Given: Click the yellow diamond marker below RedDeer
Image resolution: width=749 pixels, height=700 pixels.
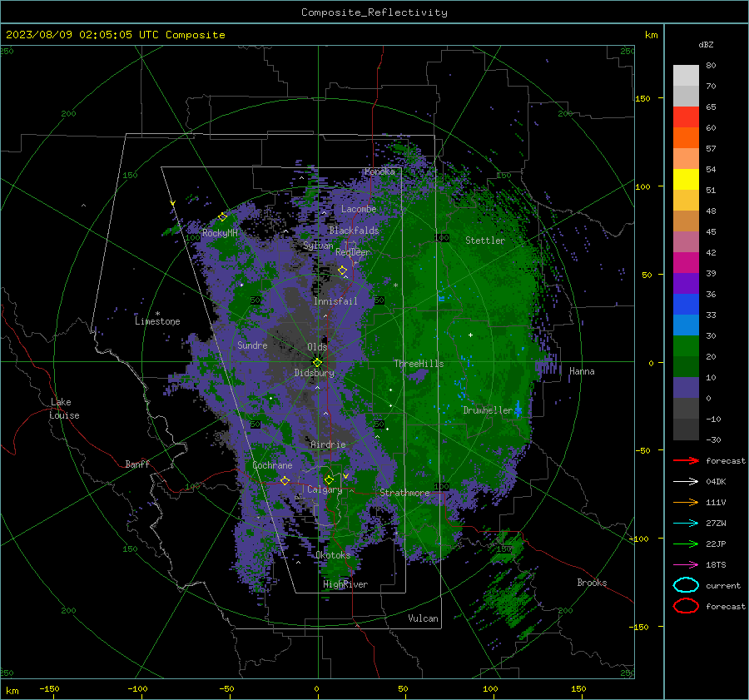Looking at the screenshot, I should pyautogui.click(x=342, y=271).
